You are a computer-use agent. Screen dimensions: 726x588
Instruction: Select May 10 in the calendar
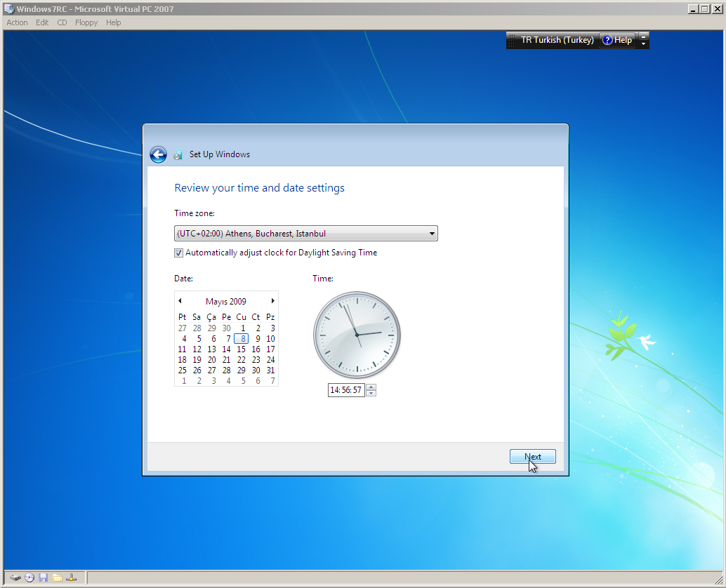(x=271, y=339)
